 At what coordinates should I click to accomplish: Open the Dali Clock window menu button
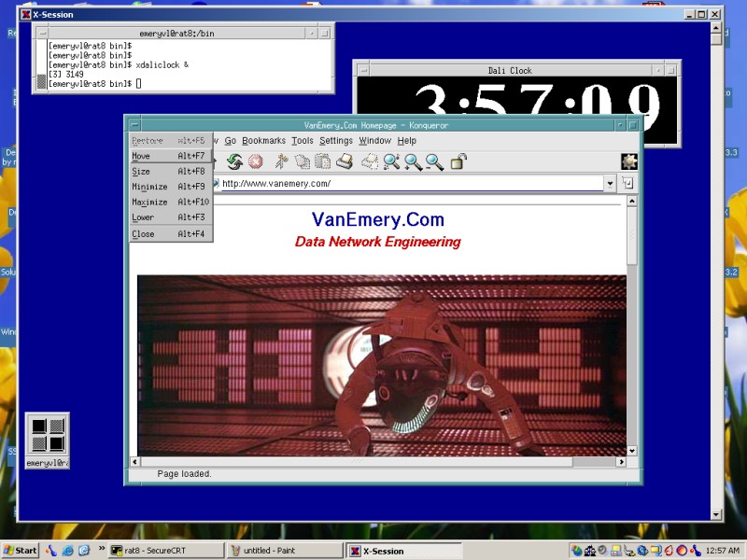point(363,70)
